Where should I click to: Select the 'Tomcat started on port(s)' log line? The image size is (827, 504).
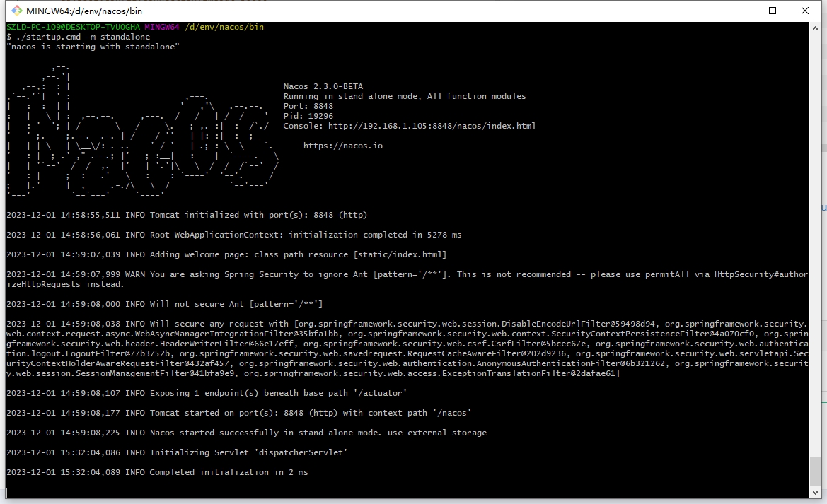click(x=238, y=413)
